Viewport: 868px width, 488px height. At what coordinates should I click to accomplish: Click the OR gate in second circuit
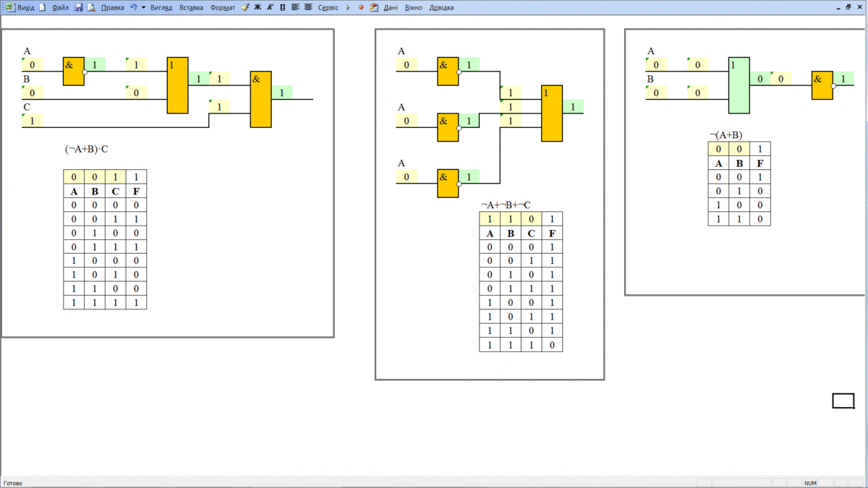pos(552,114)
